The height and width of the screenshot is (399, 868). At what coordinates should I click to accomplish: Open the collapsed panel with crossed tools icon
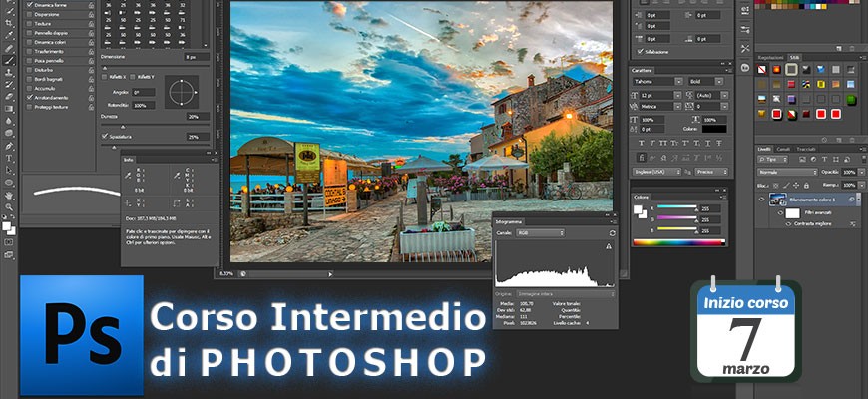point(745,49)
